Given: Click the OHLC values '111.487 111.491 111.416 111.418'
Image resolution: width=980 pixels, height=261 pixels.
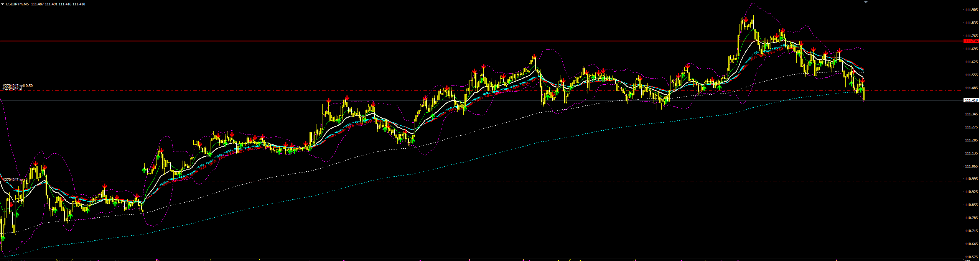Looking at the screenshot, I should (58, 4).
